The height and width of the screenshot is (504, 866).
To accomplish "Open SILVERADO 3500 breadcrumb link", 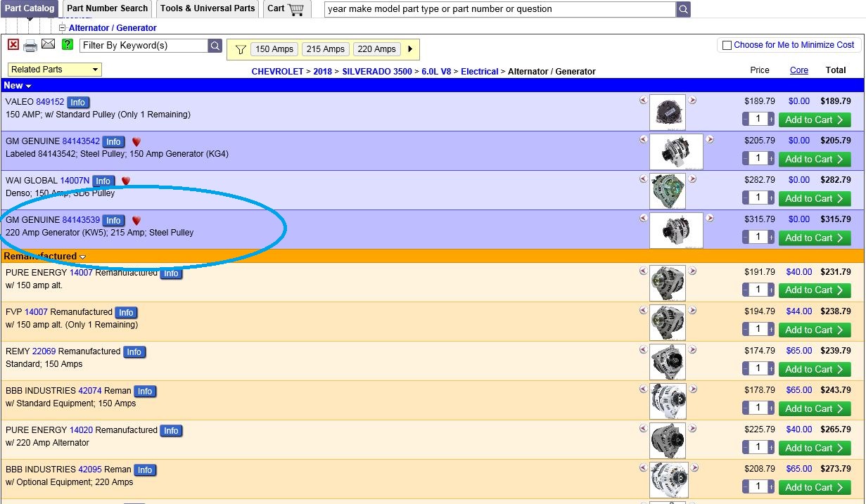I will coord(377,72).
